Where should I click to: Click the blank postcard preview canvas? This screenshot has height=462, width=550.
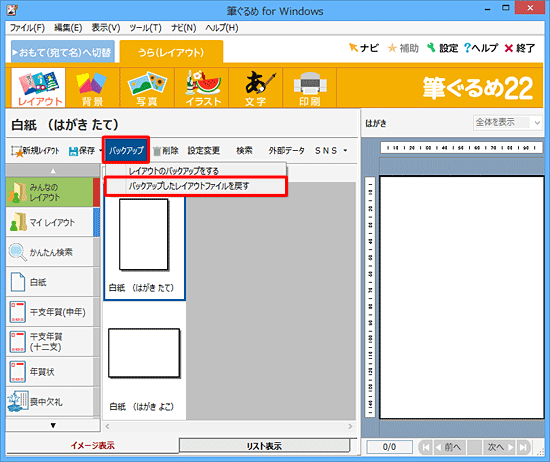click(x=462, y=297)
